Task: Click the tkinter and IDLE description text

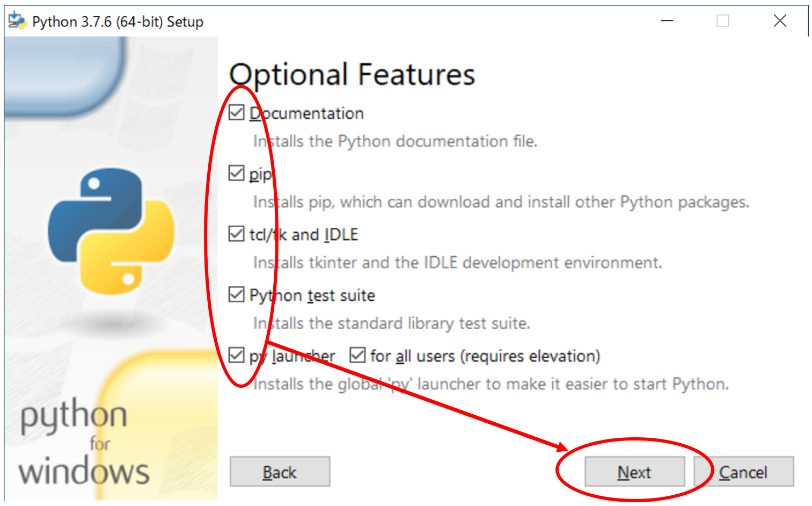Action: (458, 263)
